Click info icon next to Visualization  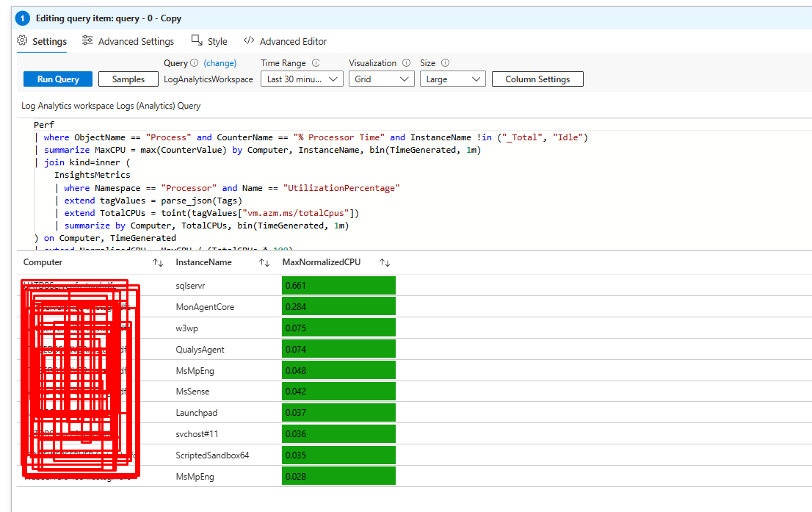[x=407, y=62]
